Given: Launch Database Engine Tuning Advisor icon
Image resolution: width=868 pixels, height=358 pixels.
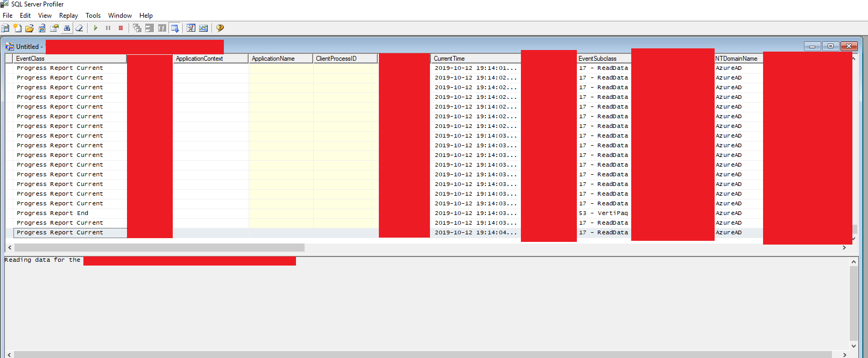Looking at the screenshot, I should (x=191, y=28).
